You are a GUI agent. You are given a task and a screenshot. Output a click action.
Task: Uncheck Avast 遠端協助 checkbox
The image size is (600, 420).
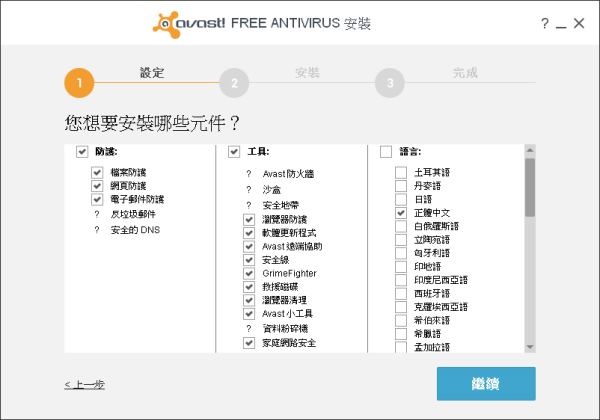coord(249,246)
